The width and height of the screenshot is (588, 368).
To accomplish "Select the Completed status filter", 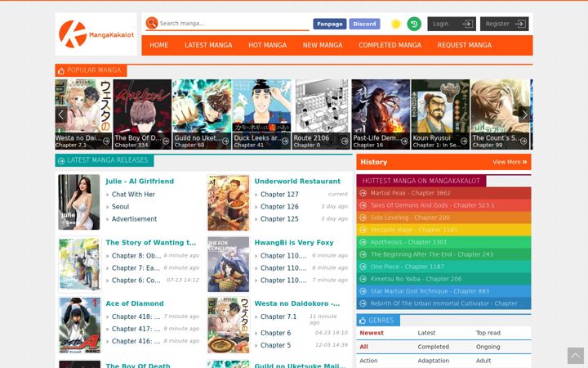I will click(433, 347).
